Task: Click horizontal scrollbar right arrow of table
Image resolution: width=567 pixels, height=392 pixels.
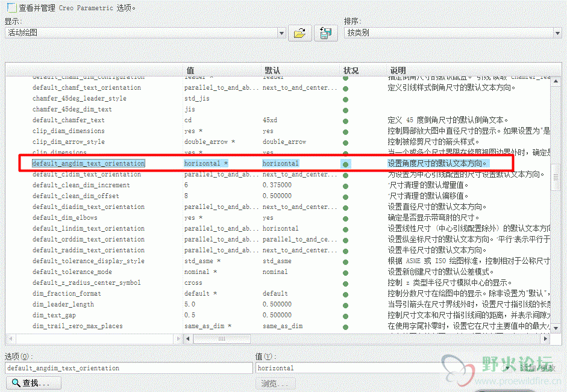Action: tap(546, 339)
